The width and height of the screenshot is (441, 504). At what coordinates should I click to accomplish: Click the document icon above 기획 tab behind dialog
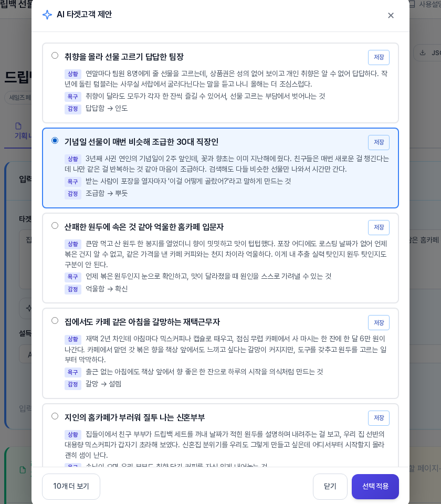click(x=18, y=125)
